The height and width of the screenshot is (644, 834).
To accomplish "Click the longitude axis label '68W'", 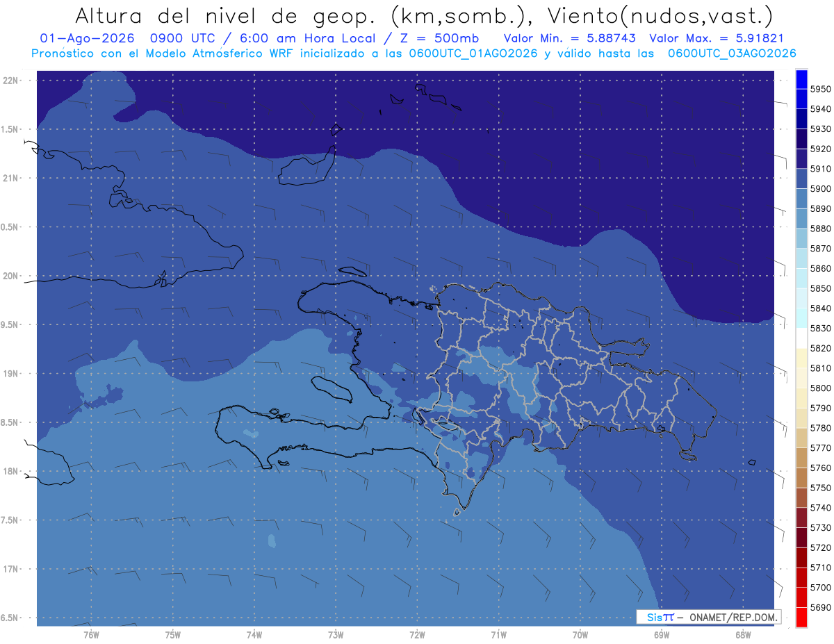I will [x=742, y=634].
